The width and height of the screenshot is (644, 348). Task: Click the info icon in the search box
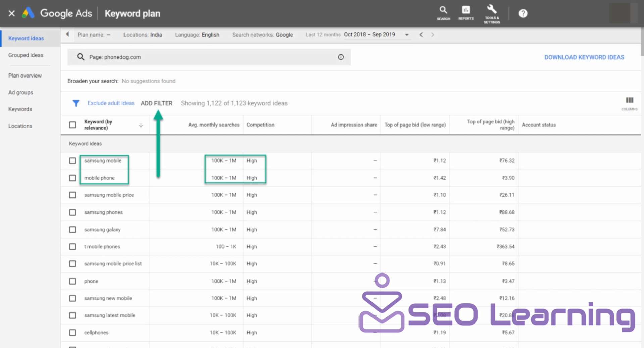[341, 57]
